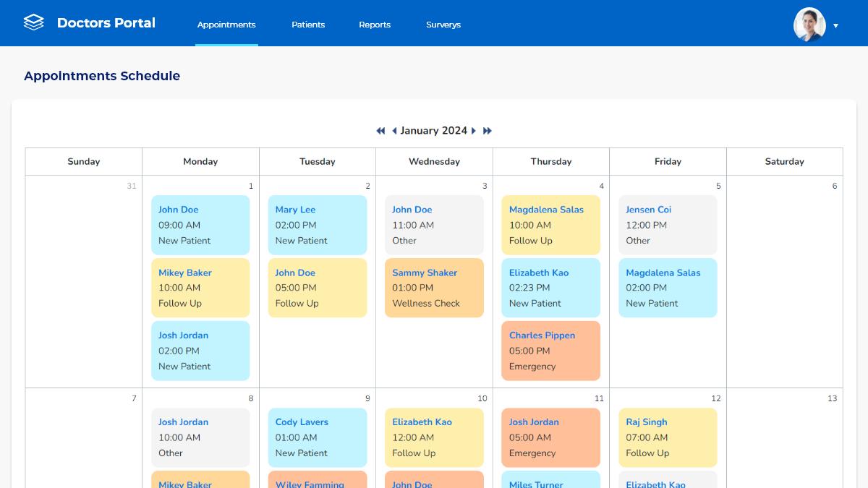Open the Surverys section
Image resolution: width=868 pixels, height=488 pixels.
tap(443, 24)
